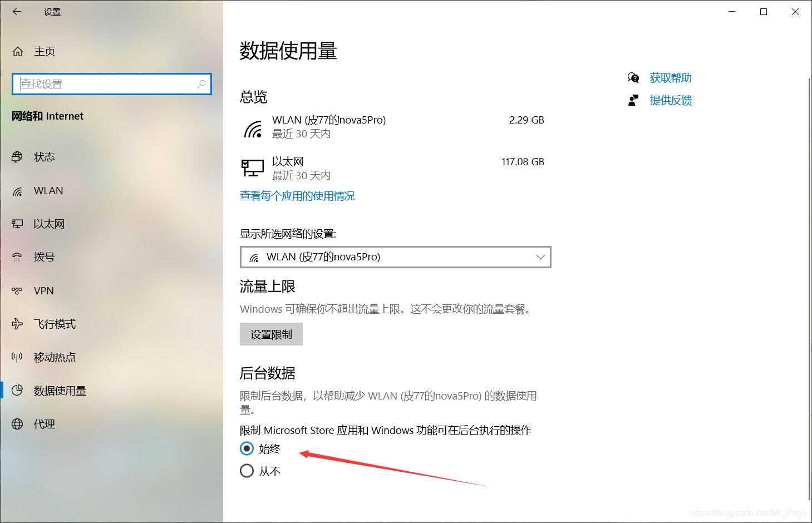The image size is (812, 523).
Task: Go back with the arrow icon
Action: tap(17, 11)
